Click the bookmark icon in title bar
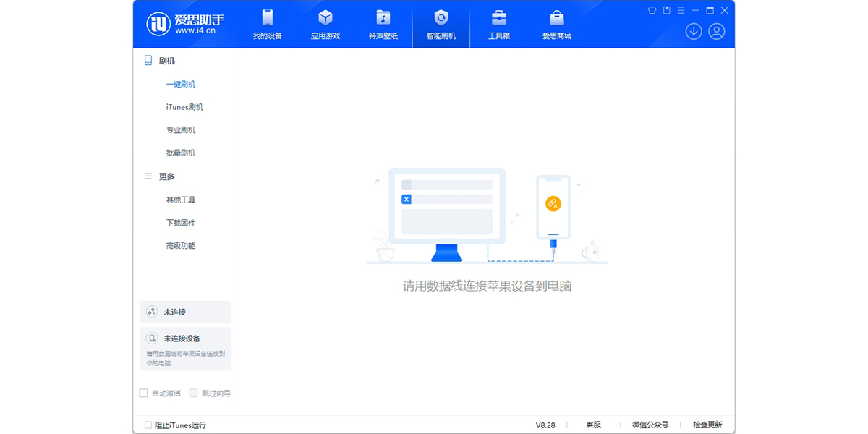The image size is (868, 434). point(666,10)
